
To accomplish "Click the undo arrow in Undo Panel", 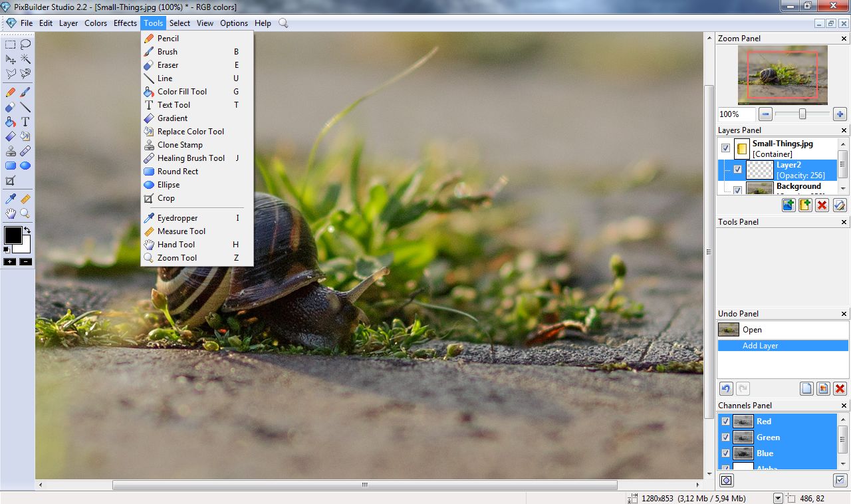I will [726, 389].
